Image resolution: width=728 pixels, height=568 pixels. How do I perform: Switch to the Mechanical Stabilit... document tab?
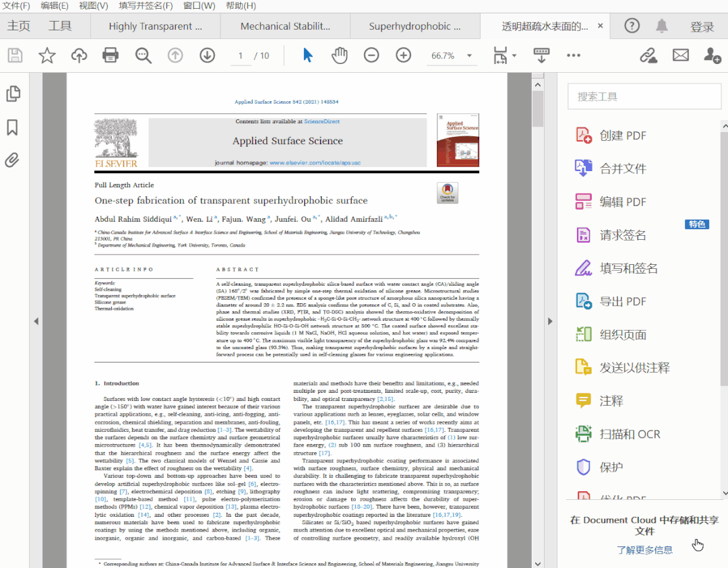(x=285, y=26)
